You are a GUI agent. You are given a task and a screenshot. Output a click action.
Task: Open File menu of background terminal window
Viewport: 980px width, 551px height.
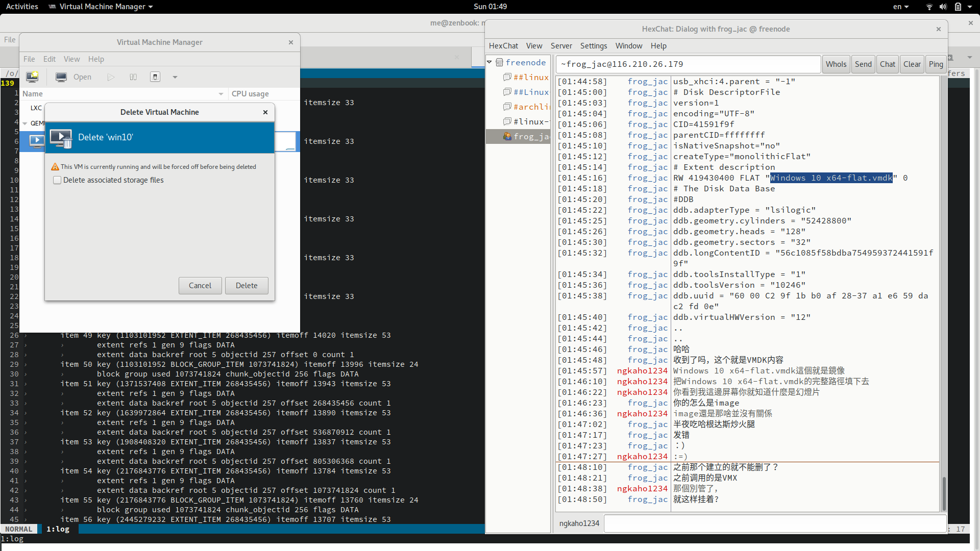pos(10,40)
